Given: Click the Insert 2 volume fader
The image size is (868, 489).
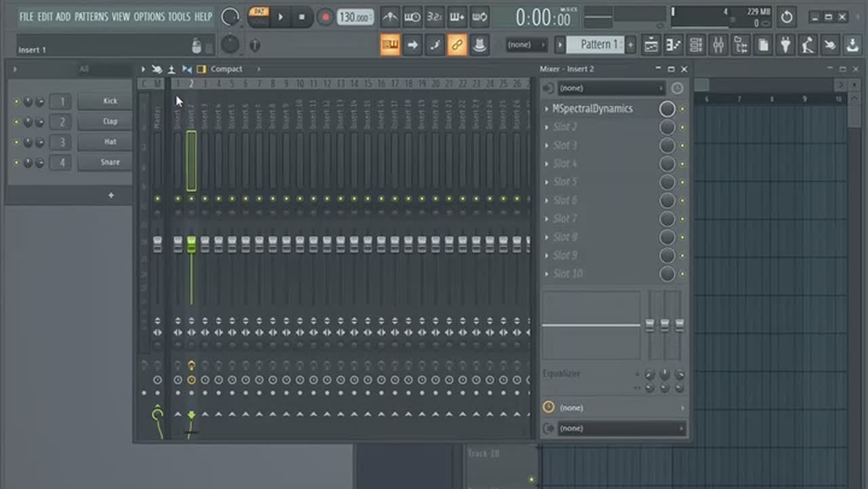Looking at the screenshot, I should (191, 244).
